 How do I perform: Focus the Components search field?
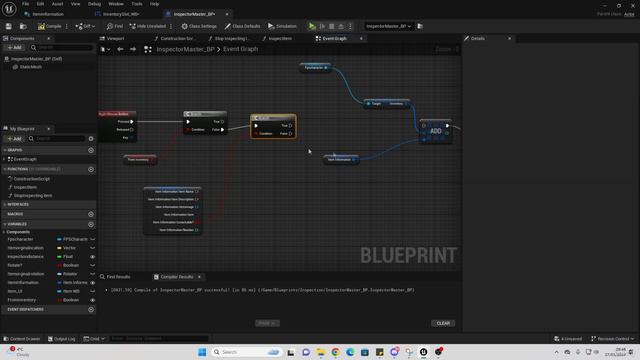click(61, 47)
